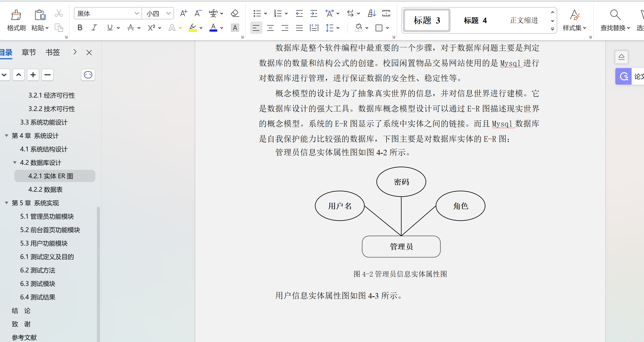Switch to the 章节 tab

[29, 52]
